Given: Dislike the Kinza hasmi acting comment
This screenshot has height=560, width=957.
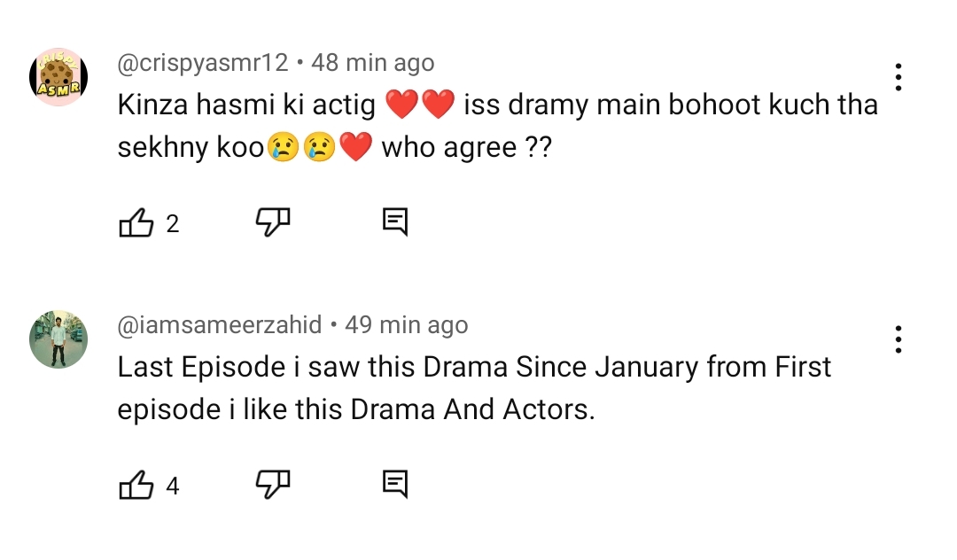Looking at the screenshot, I should point(273,222).
